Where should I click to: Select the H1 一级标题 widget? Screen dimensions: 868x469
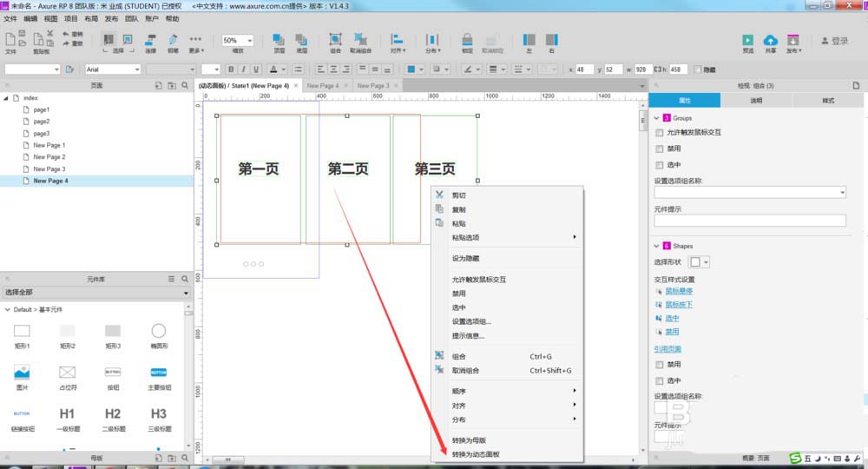pos(67,413)
